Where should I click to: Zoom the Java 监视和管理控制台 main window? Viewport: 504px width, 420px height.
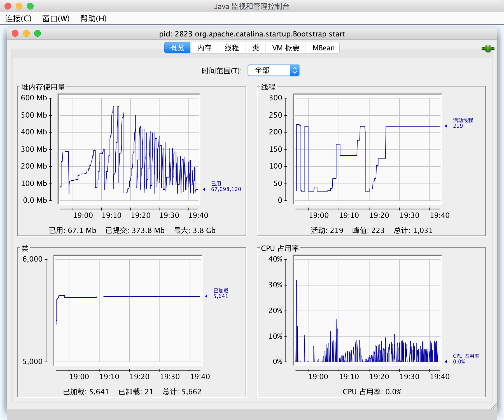point(30,6)
